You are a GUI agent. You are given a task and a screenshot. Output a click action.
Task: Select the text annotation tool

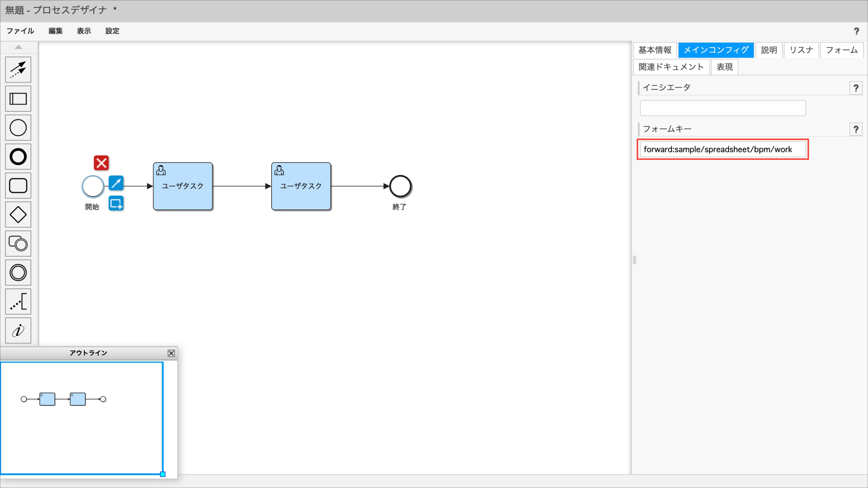(18, 301)
